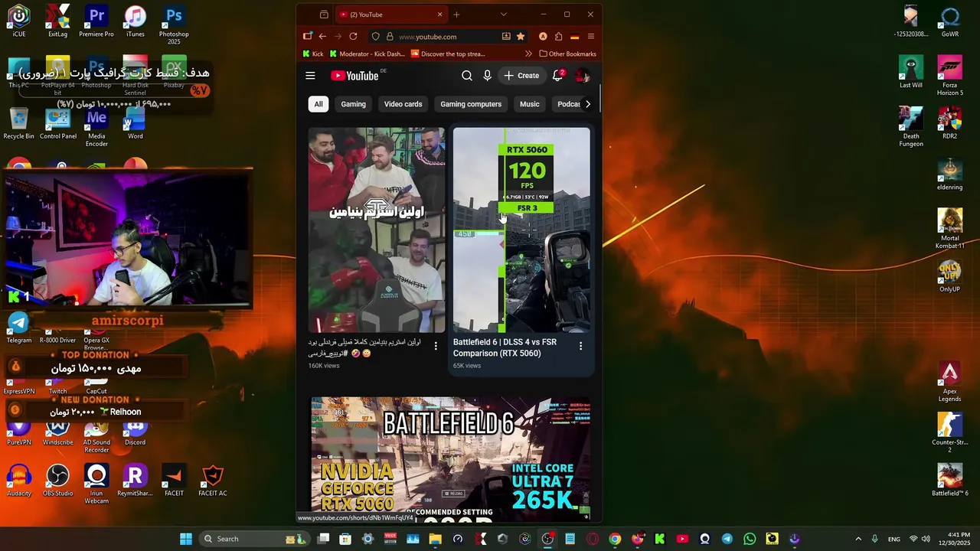
Task: Open Apex Legends desktop shortcut
Action: [x=950, y=382]
